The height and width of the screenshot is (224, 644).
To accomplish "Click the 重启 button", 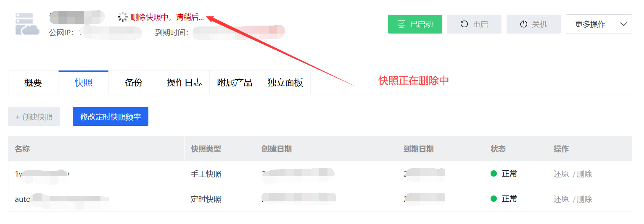I will click(474, 24).
